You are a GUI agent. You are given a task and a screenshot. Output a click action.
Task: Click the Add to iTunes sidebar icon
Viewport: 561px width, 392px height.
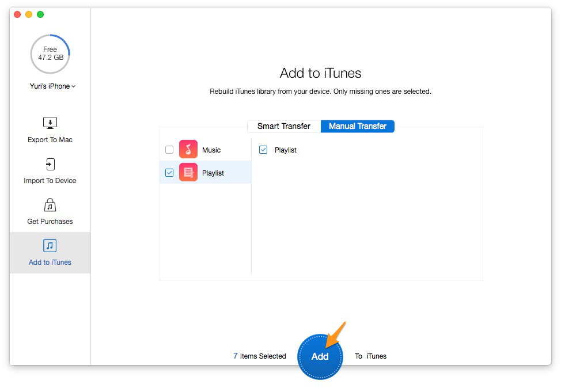pos(50,246)
